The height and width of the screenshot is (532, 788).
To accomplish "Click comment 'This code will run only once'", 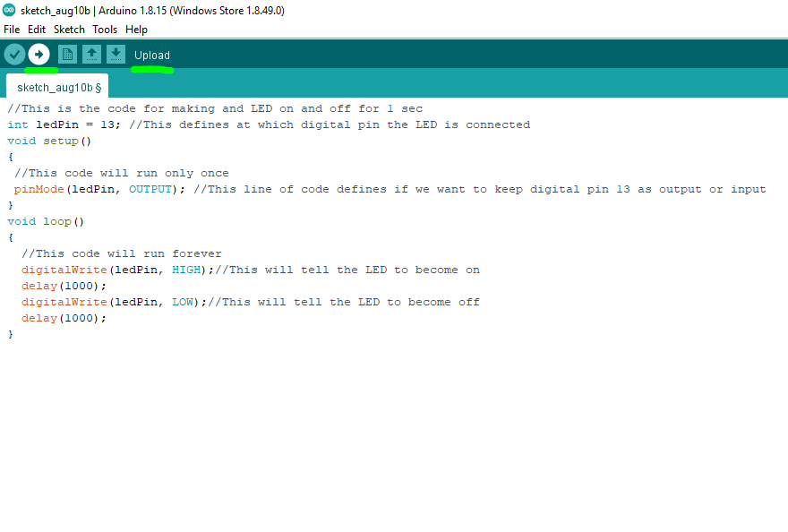I will point(122,173).
